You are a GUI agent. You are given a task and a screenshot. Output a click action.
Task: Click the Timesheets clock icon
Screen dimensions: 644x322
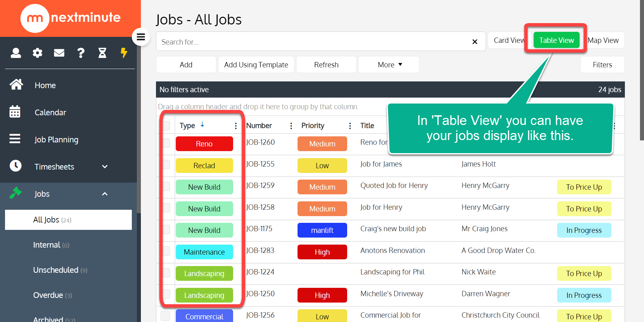15,166
